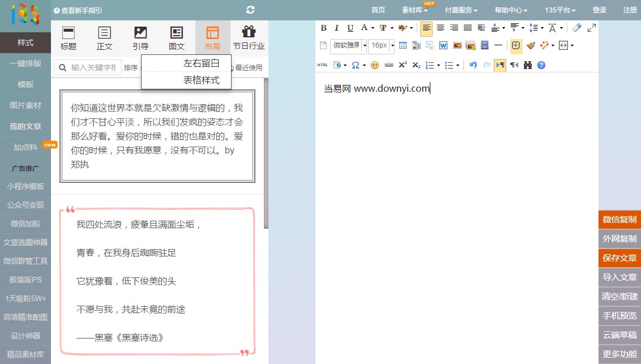Click the 保存文章 button
Screen dimensions: 641x364
(619, 258)
